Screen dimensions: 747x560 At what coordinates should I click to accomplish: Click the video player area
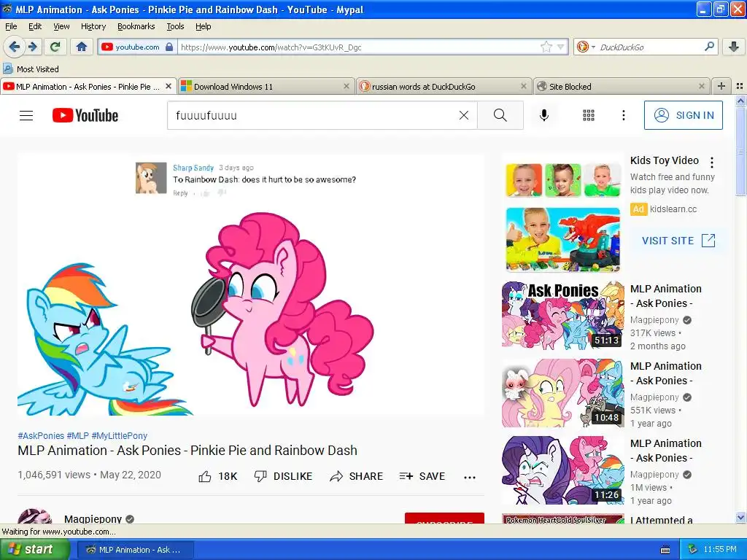click(x=251, y=285)
